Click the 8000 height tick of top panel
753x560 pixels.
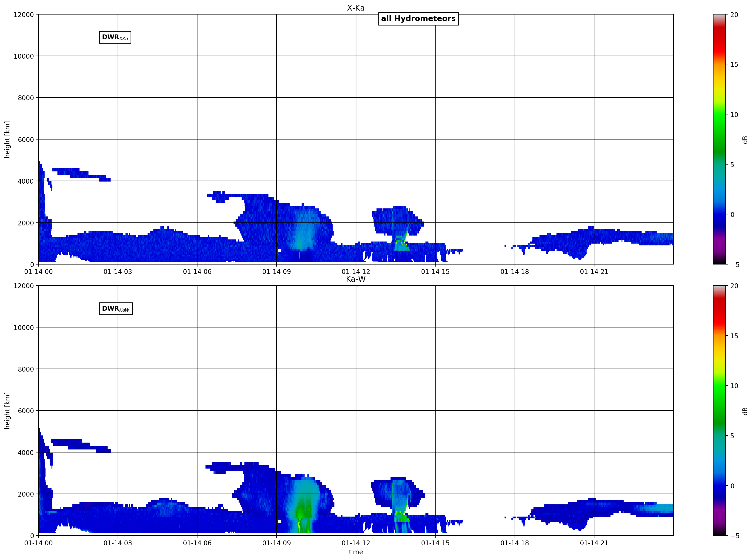pos(26,98)
